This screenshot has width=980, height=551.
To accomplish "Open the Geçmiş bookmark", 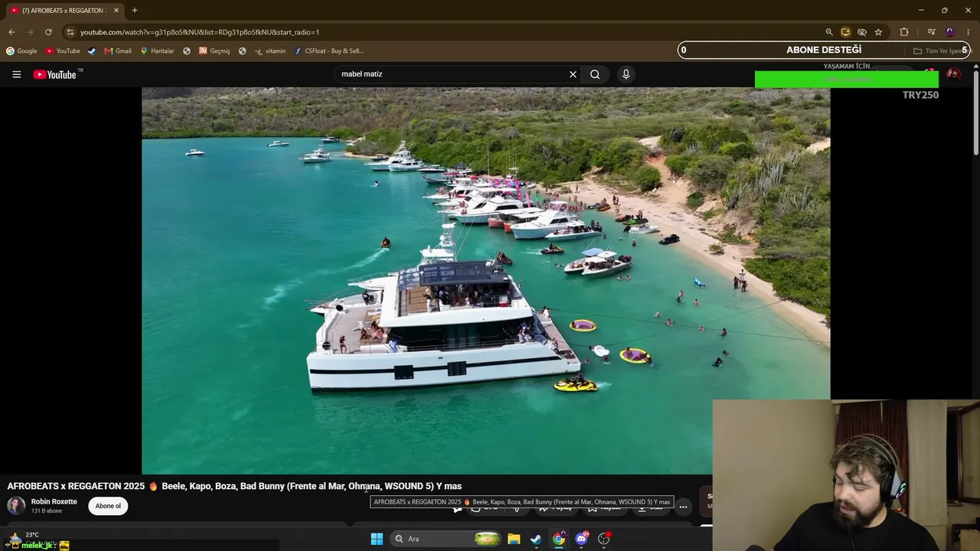I will tap(214, 51).
